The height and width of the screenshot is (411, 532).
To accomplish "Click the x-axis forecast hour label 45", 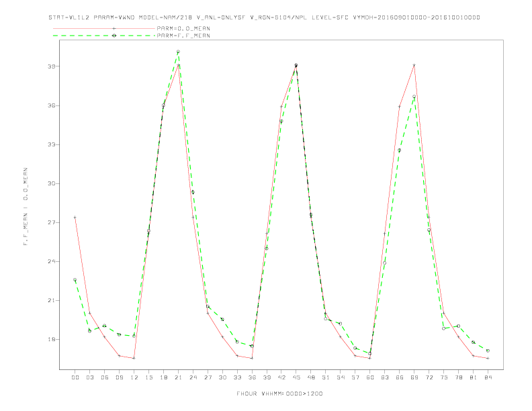I will [x=296, y=377].
